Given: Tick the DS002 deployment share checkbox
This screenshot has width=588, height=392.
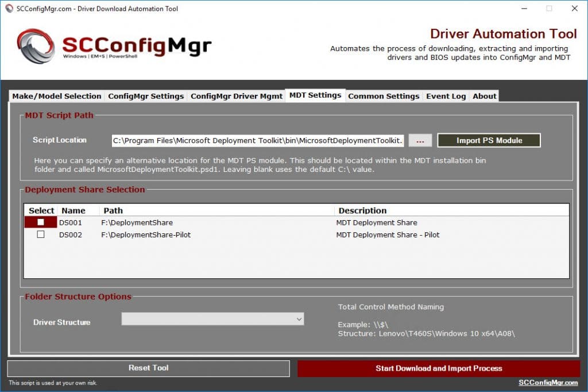Looking at the screenshot, I should (x=41, y=235).
